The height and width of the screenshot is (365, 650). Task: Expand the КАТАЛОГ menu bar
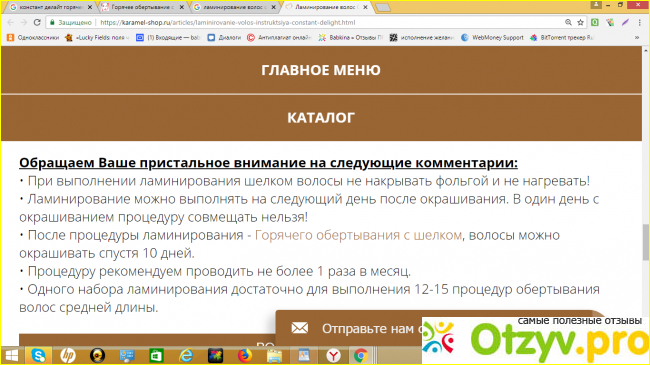[321, 118]
